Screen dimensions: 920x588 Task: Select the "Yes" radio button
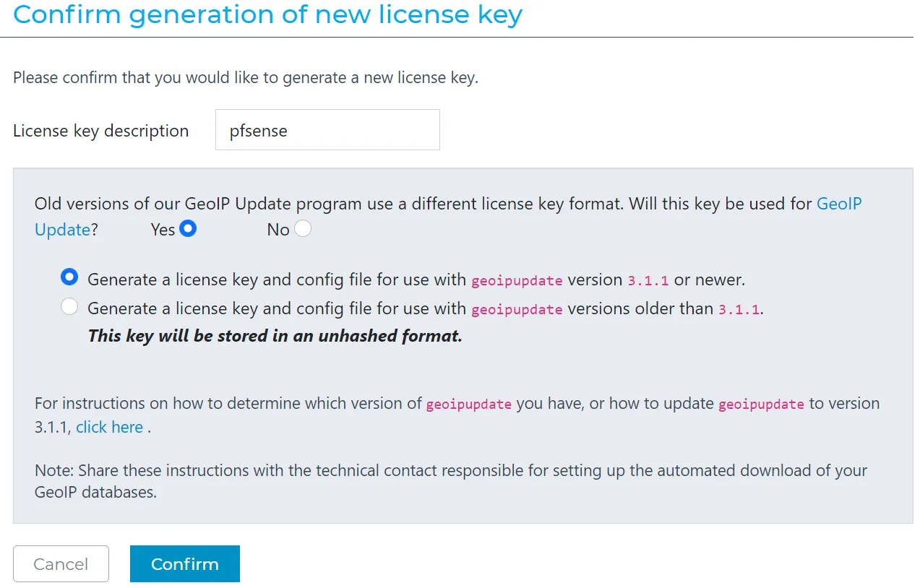(x=188, y=229)
